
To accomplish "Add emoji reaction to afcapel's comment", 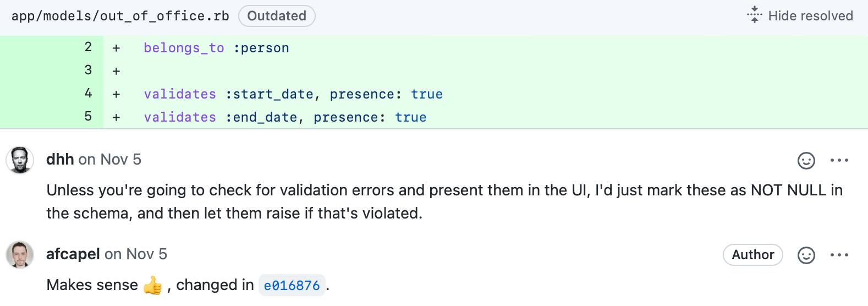I will 806,255.
